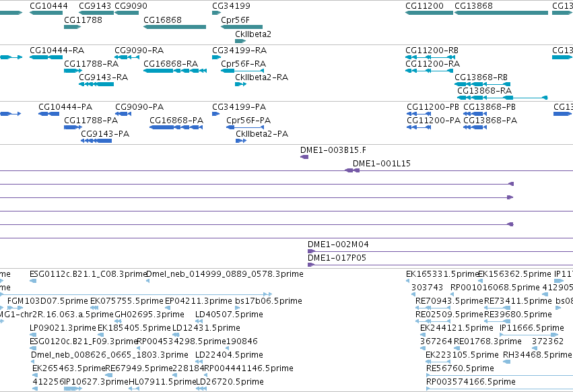This screenshot has width=573, height=392.
Task: Select transcript label Cpr56F-RA
Action: point(243,63)
